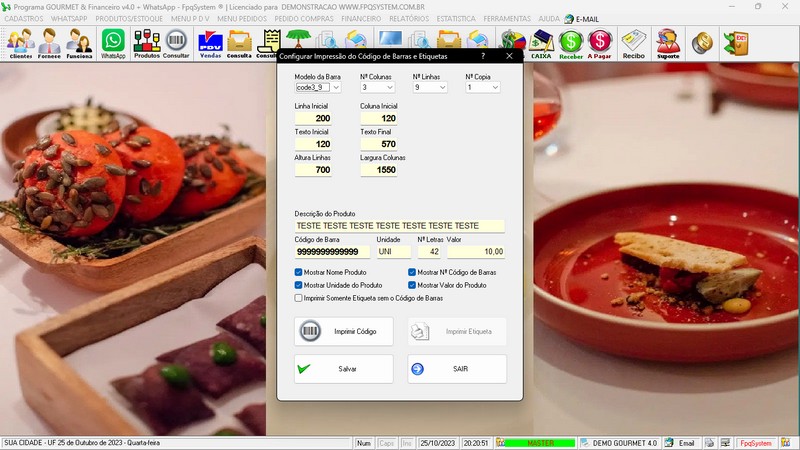Click the globe with dollar sign icon
The height and width of the screenshot is (450, 800).
point(513,39)
